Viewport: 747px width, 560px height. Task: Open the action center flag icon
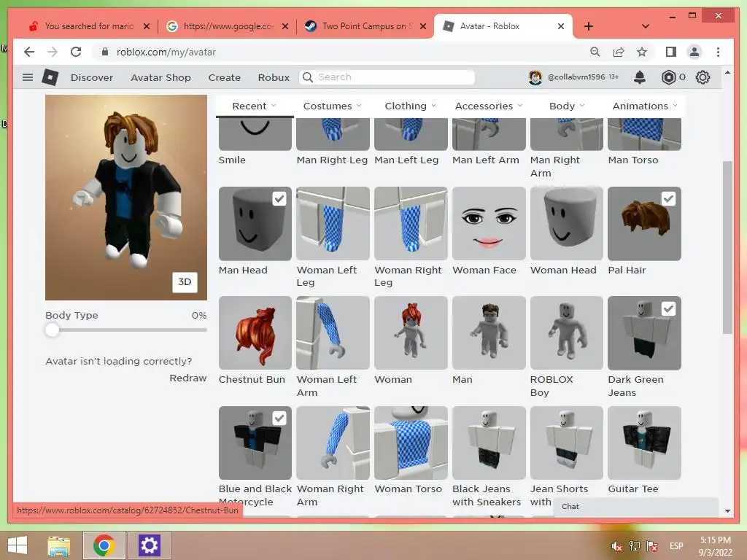click(x=651, y=546)
